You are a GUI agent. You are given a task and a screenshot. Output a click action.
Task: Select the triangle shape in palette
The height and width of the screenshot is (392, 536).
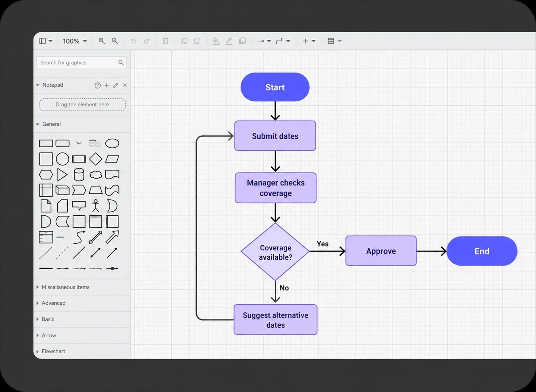tap(62, 174)
